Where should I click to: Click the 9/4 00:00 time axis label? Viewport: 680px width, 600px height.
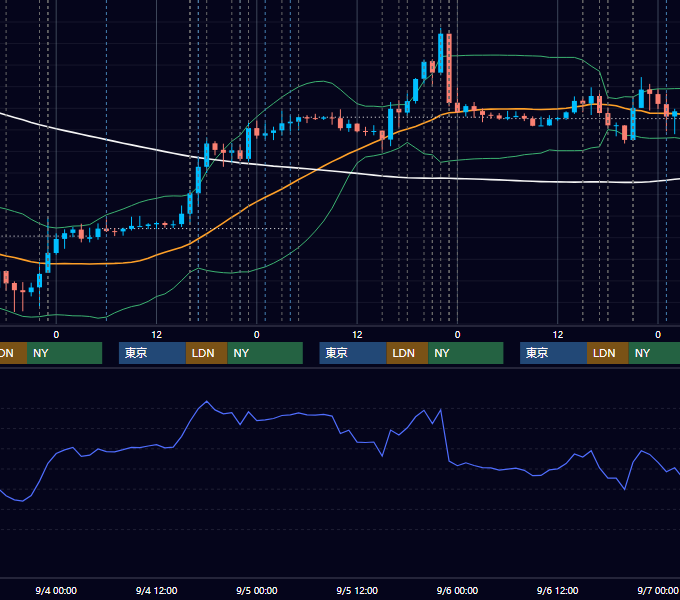pyautogui.click(x=56, y=590)
